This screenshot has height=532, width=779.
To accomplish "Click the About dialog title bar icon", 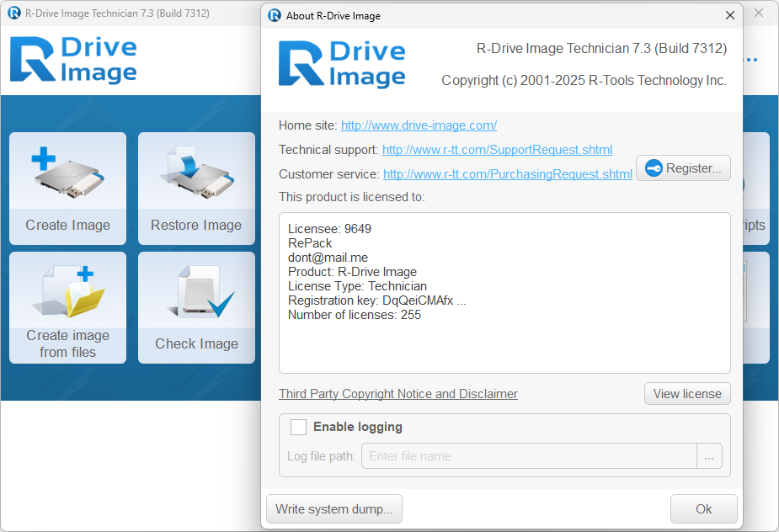I will pyautogui.click(x=275, y=15).
